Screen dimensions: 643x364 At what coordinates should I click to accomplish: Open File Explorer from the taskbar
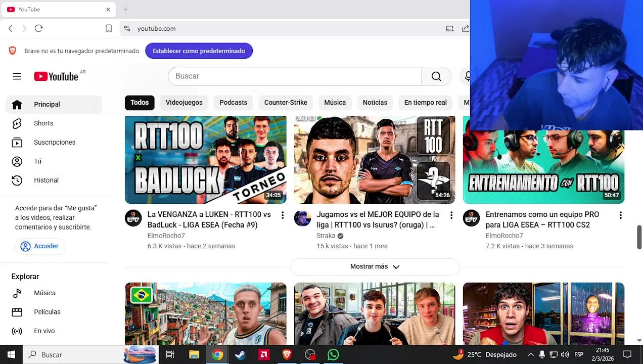[194, 355]
